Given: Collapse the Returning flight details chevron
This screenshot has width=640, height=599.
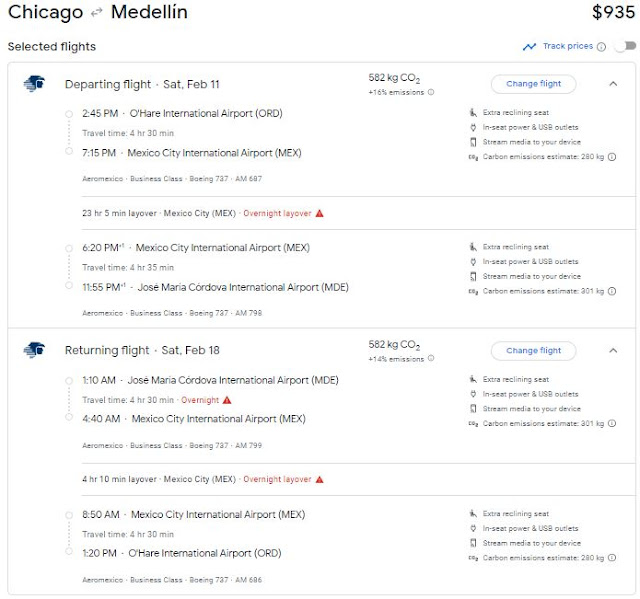Looking at the screenshot, I should (613, 351).
